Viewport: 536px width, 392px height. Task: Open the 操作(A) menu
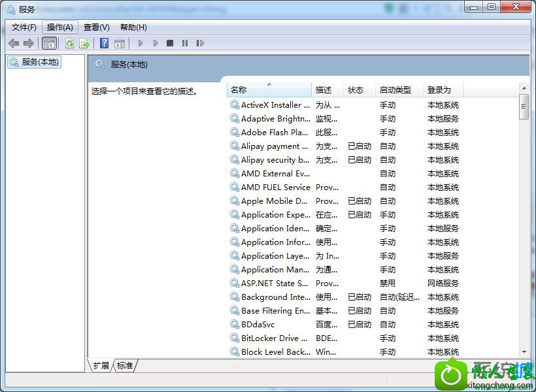pos(60,27)
